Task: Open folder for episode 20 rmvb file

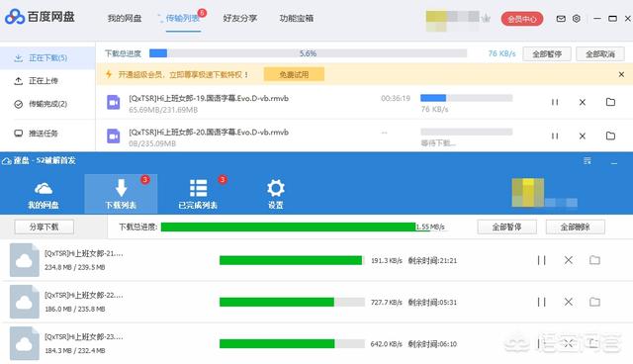Action: pos(610,136)
